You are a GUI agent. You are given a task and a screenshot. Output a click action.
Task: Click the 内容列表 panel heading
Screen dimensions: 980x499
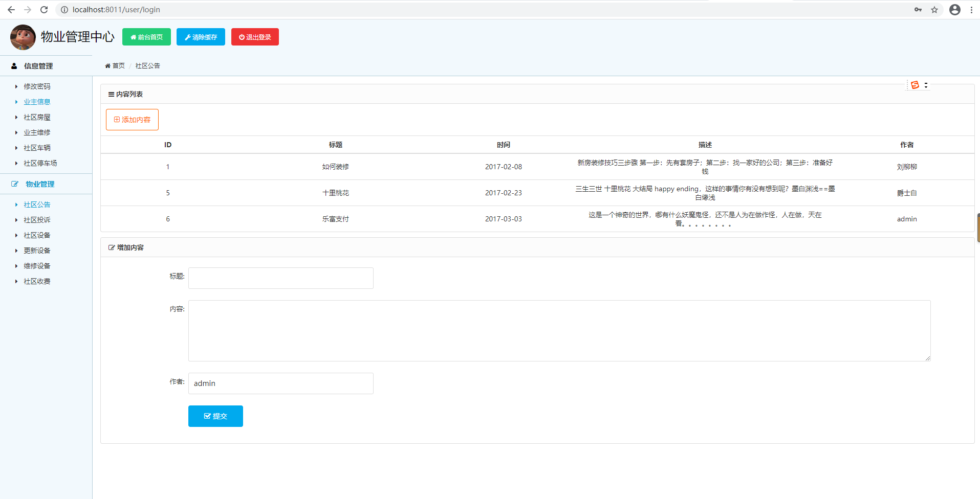click(x=126, y=94)
